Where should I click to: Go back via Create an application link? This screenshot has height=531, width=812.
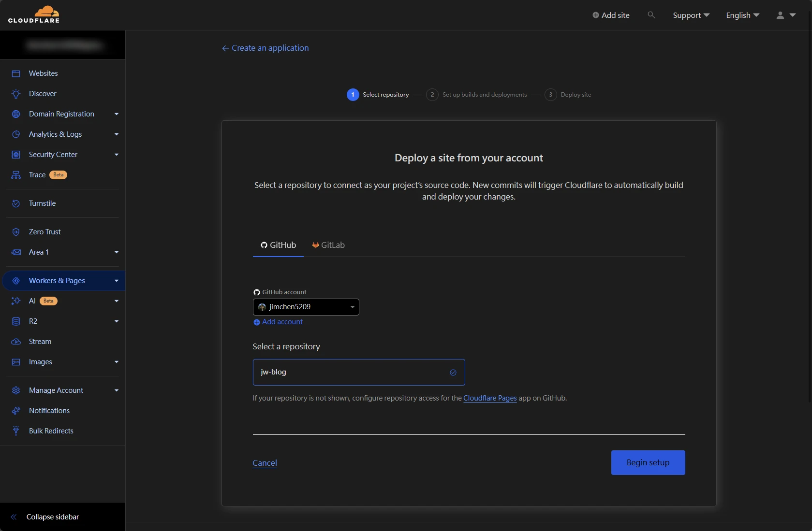click(x=265, y=48)
